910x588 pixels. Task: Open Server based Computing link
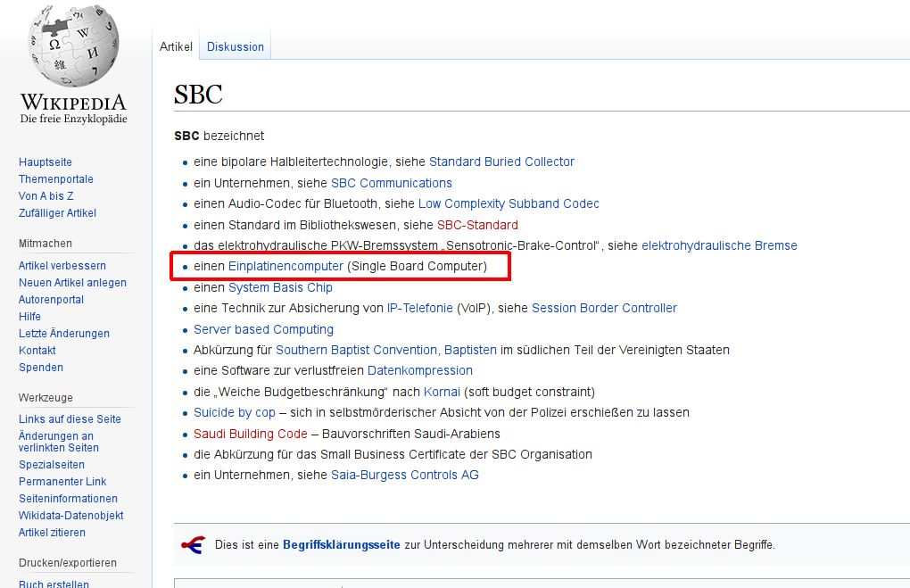coord(263,329)
